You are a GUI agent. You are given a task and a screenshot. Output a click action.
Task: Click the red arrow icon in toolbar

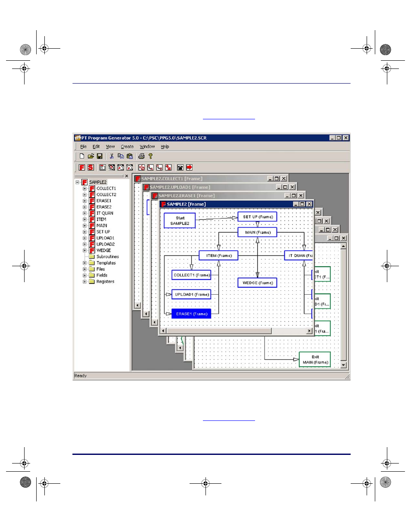click(189, 168)
